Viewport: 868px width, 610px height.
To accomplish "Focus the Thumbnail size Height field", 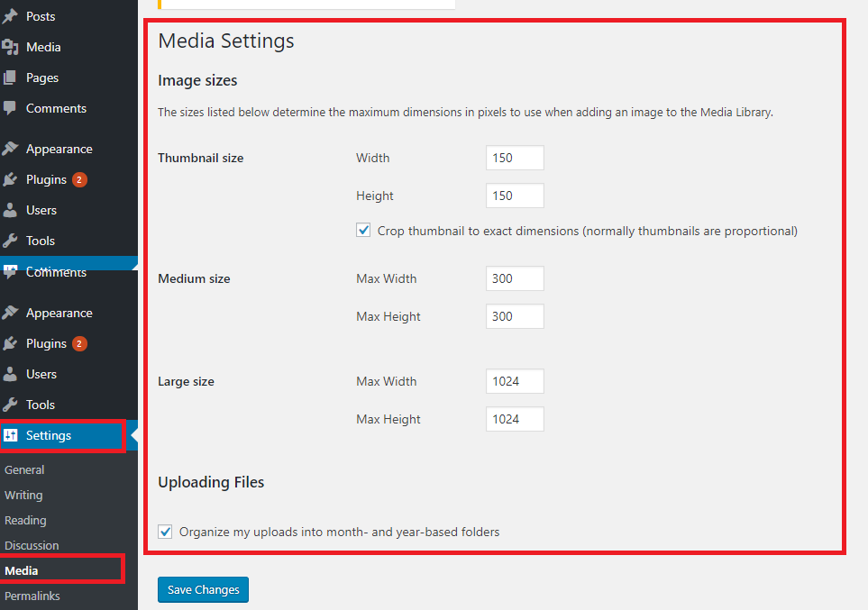I will coord(515,196).
